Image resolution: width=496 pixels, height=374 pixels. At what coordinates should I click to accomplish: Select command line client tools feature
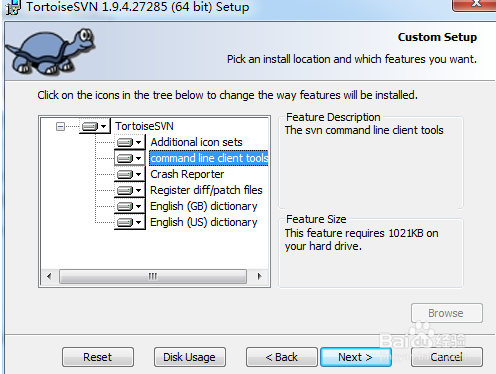[x=209, y=158]
